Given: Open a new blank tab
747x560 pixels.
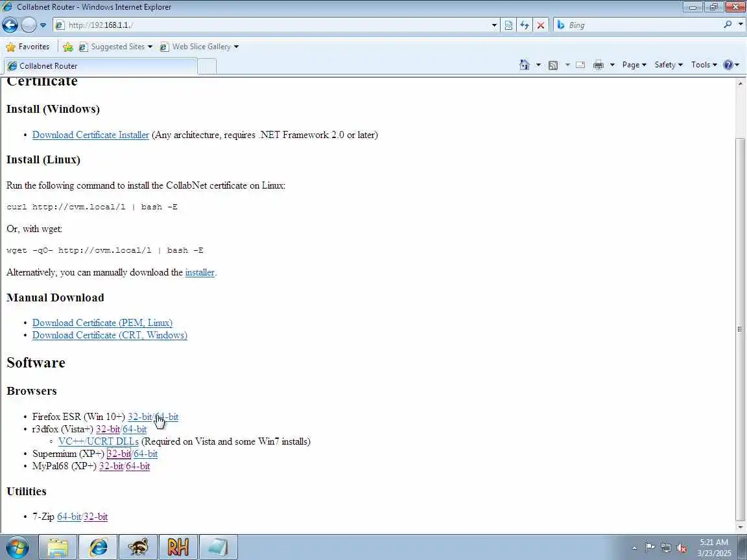Looking at the screenshot, I should tap(207, 66).
